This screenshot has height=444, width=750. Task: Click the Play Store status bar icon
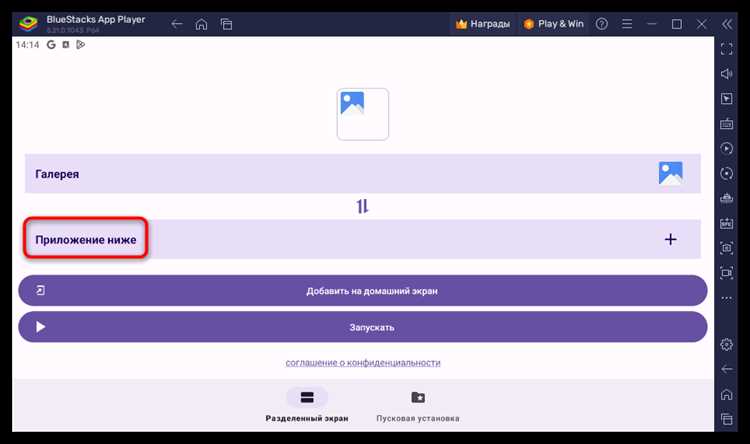80,44
